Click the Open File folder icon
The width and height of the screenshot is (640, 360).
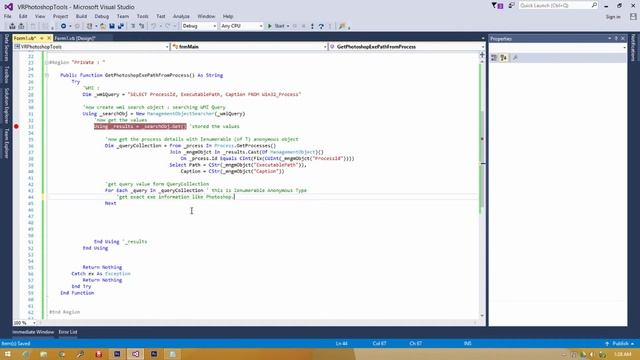(103, 26)
